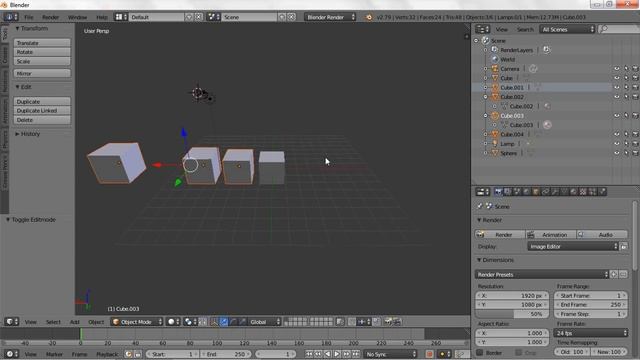Open the Physics properties tab icon
The height and width of the screenshot is (360, 640).
(x=602, y=192)
